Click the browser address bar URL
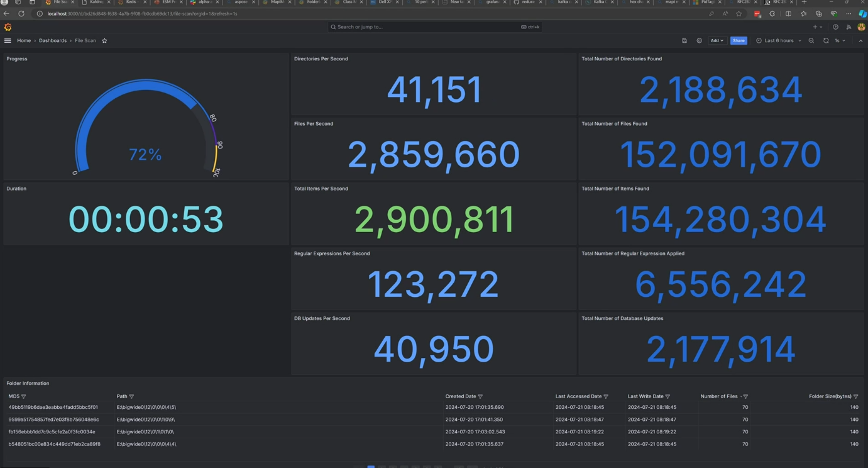This screenshot has width=868, height=468. click(143, 14)
